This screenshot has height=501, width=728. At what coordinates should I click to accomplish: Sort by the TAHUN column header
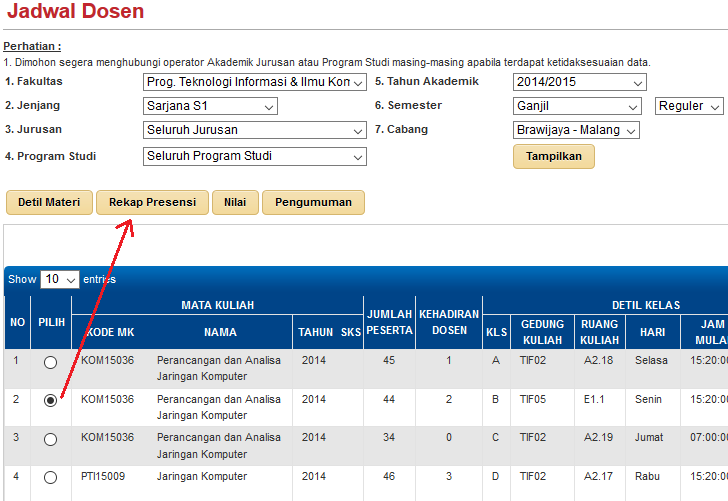(316, 332)
